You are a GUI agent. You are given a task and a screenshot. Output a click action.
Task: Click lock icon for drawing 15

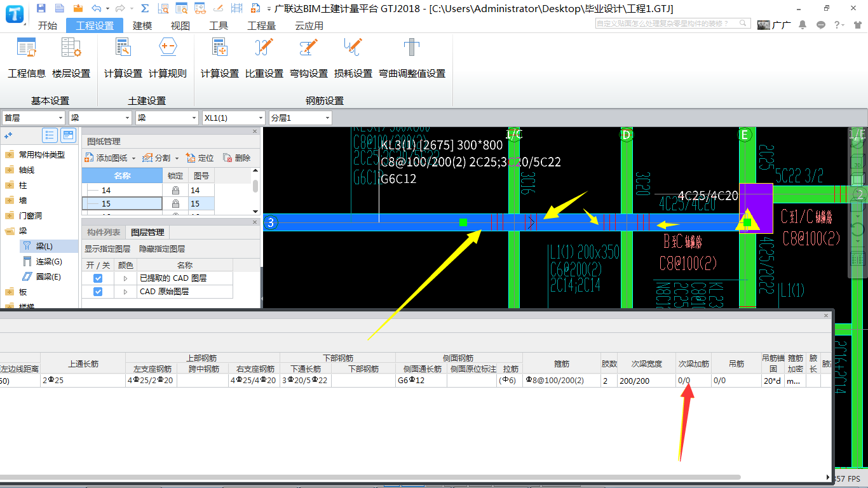tap(175, 204)
